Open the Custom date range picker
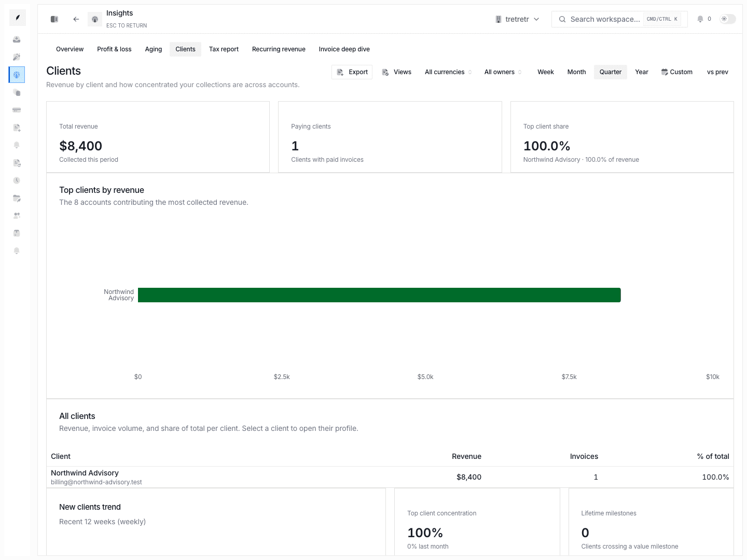 click(x=677, y=72)
